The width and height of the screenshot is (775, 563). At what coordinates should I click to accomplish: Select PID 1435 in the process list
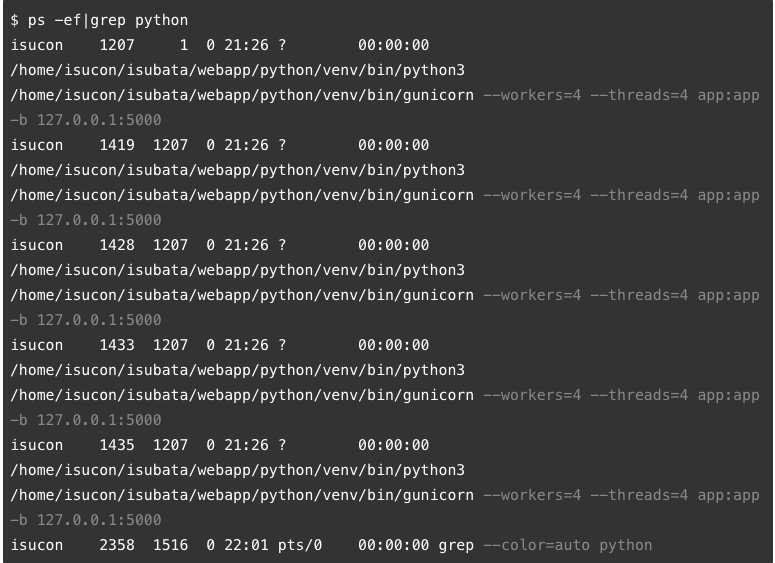pos(117,445)
